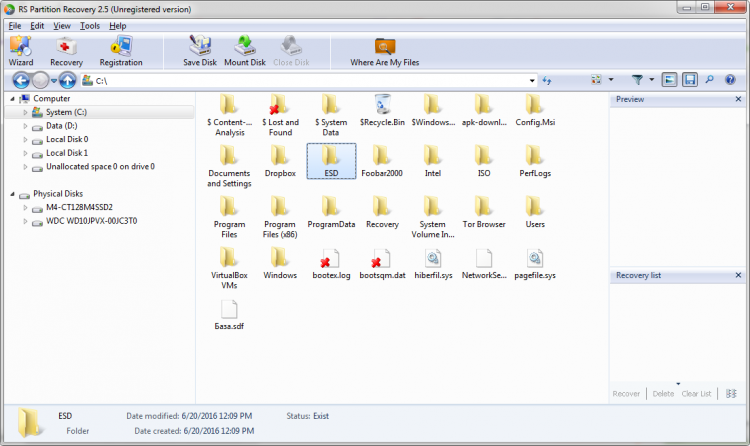750x446 pixels.
Task: Open the filter dropdown arrow
Action: [x=651, y=79]
